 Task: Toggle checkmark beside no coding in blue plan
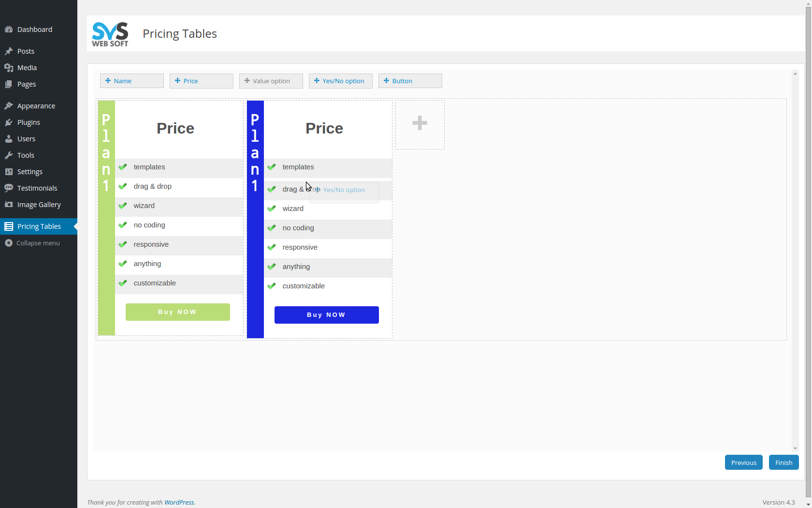click(272, 228)
